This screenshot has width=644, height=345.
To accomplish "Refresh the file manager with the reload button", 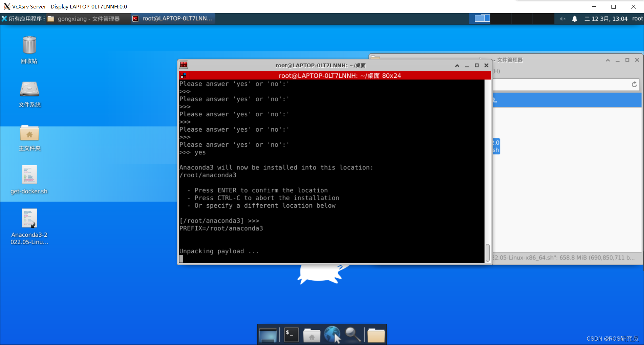I will coord(634,85).
